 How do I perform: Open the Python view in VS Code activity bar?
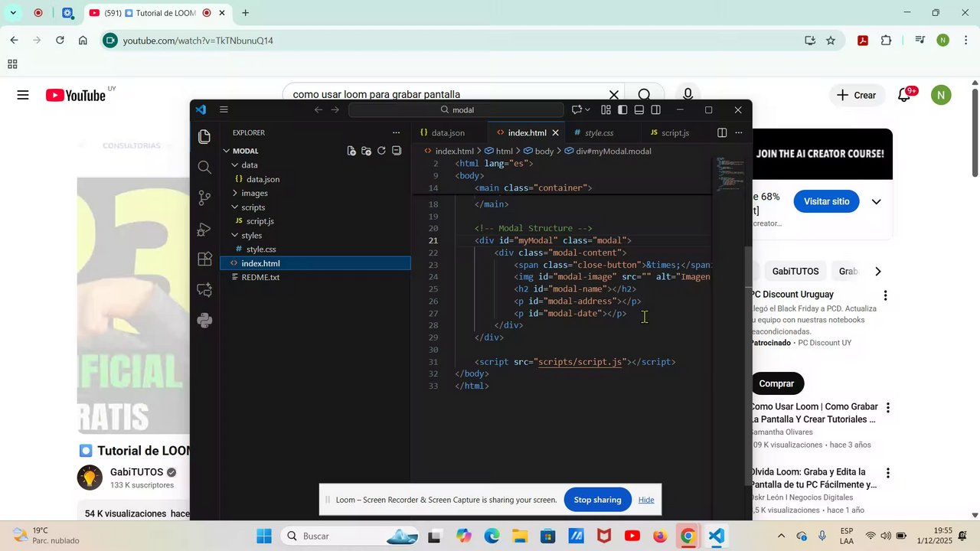[204, 321]
